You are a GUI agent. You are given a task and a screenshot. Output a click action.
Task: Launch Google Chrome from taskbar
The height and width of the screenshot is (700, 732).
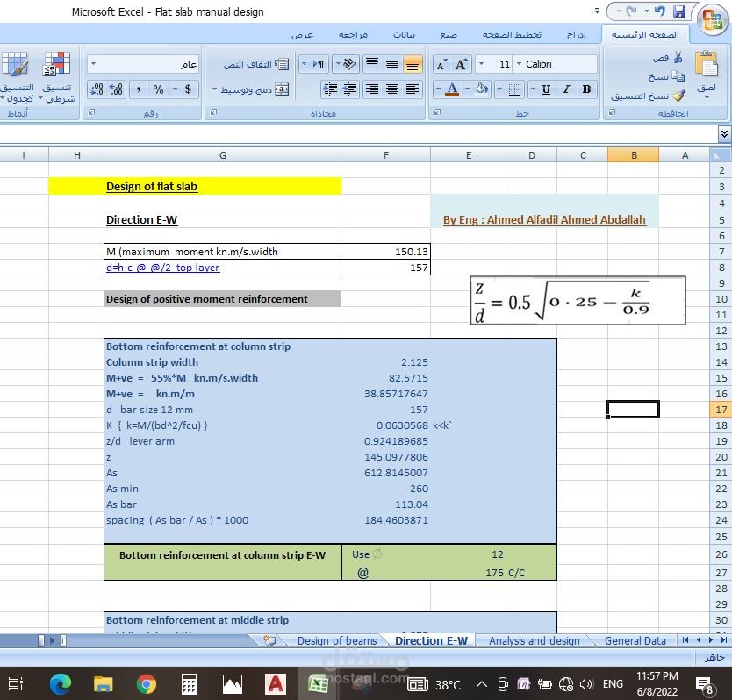[x=146, y=684]
